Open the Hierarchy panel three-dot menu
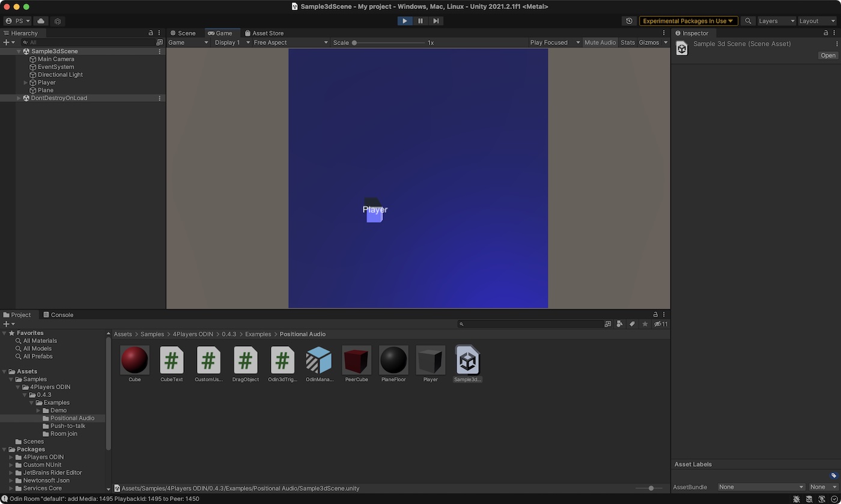 click(159, 33)
